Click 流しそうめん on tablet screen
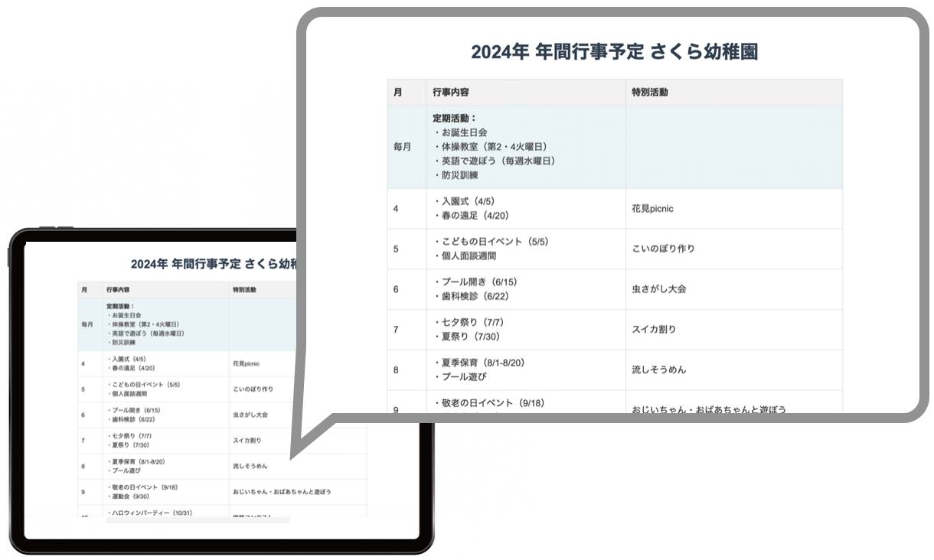 pos(250,466)
